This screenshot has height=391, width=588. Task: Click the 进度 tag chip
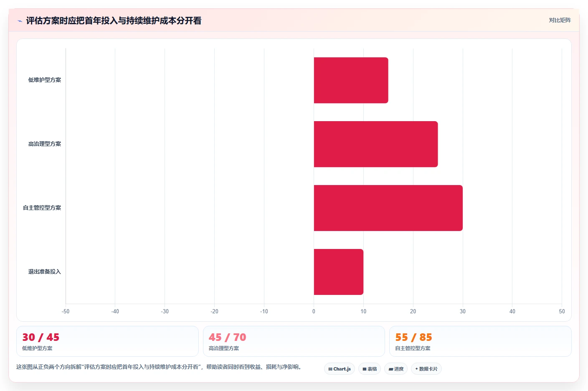(396, 369)
